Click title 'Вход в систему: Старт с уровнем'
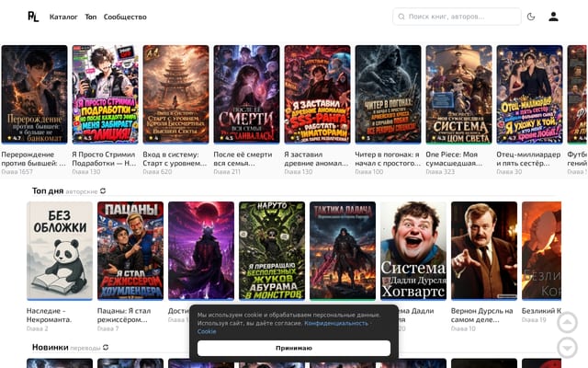Image resolution: width=588 pixels, height=368 pixels. [x=175, y=159]
